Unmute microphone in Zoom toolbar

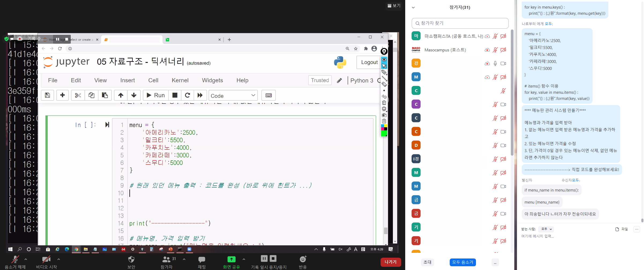pyautogui.click(x=15, y=262)
